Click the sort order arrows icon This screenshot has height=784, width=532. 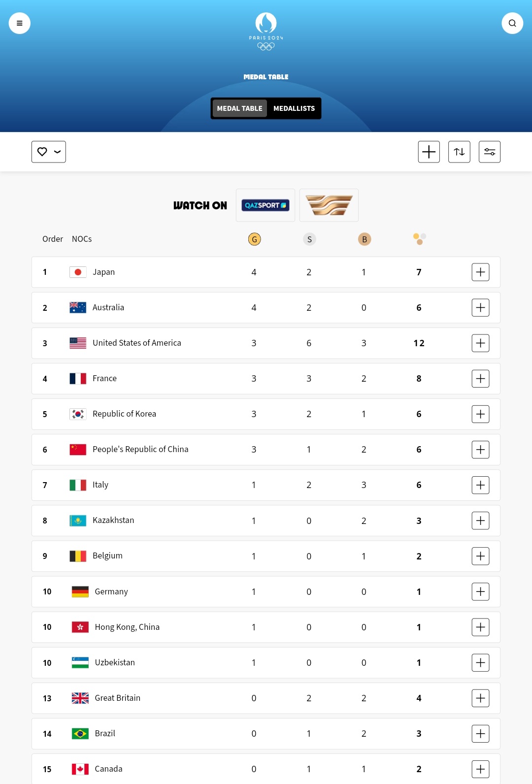(459, 152)
